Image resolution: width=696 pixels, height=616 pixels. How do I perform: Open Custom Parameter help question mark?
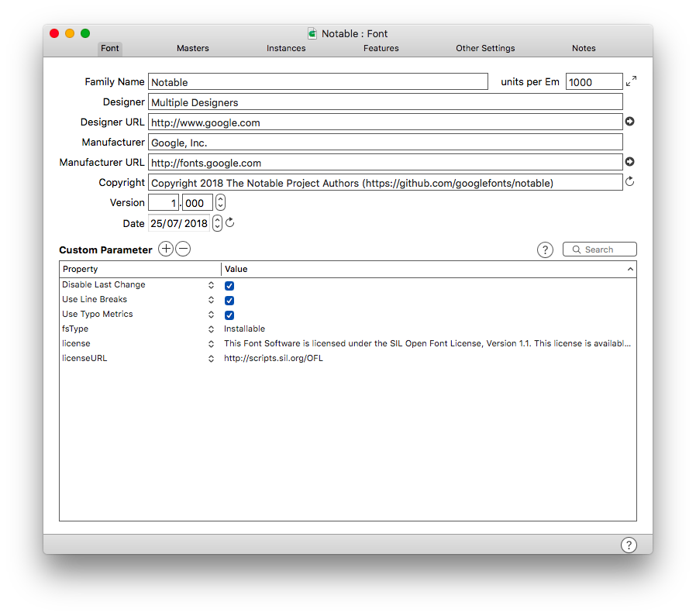tap(545, 249)
